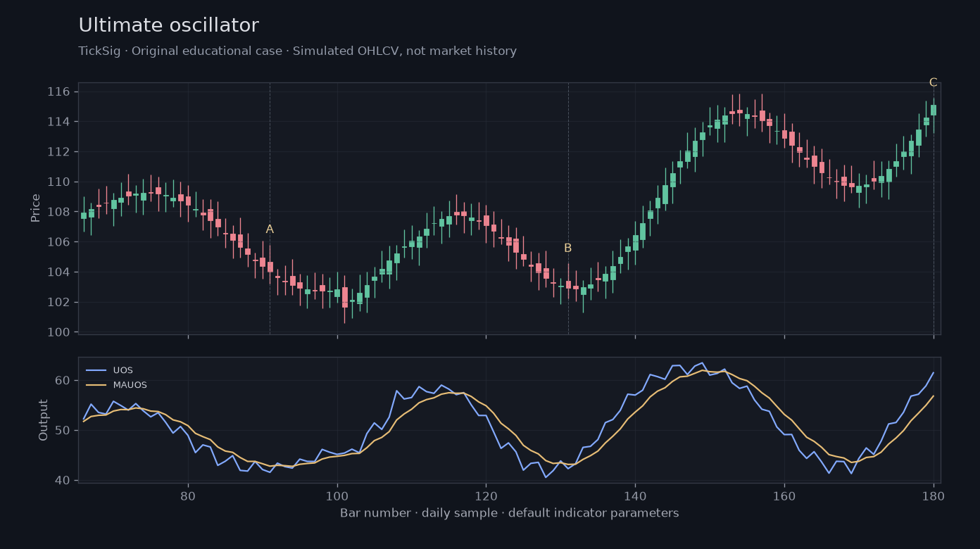This screenshot has width=980, height=549.
Task: Click the bar number tick 180
Action: (x=934, y=495)
